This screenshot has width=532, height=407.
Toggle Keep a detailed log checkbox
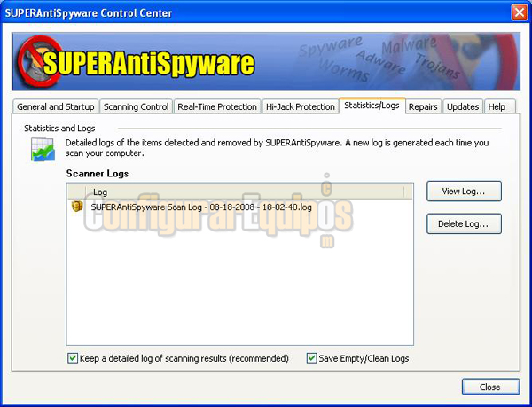pyautogui.click(x=73, y=358)
